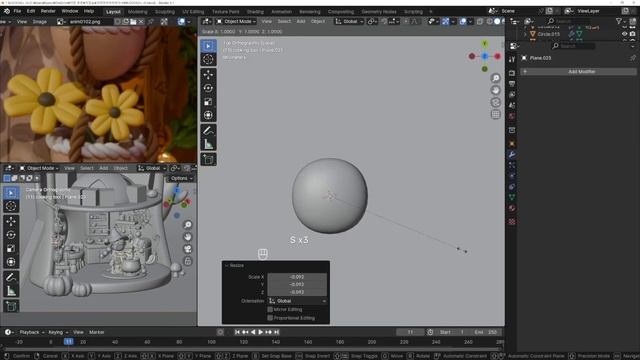This screenshot has height=360, width=640.
Task: Open the Scene properties tab
Action: [512, 105]
